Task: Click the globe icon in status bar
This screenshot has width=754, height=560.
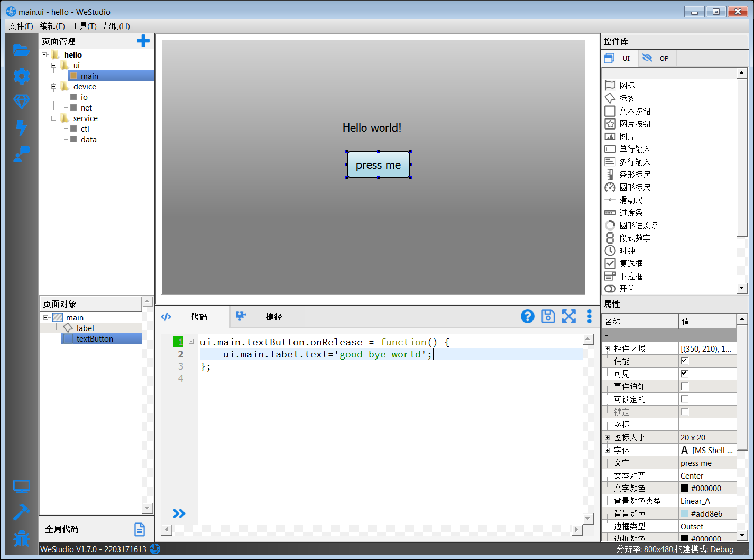Action: (155, 549)
